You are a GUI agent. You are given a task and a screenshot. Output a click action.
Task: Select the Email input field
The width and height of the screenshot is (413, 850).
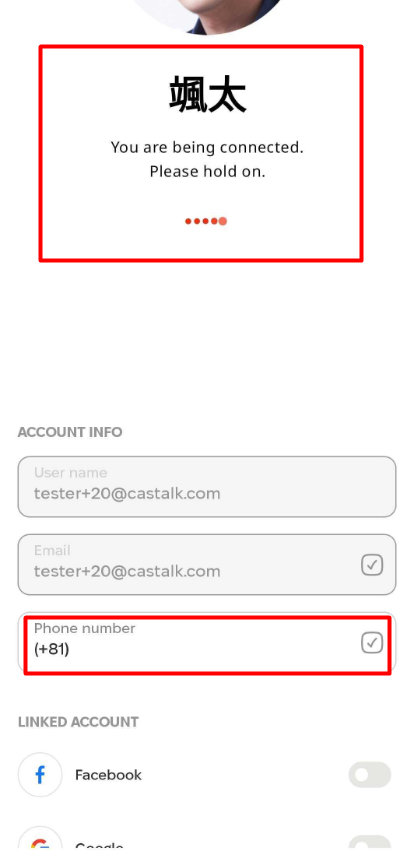pos(207,565)
